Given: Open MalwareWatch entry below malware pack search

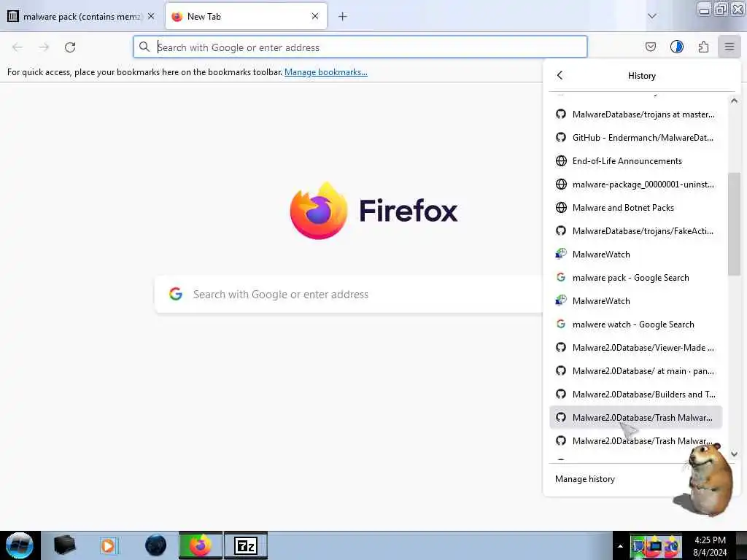Looking at the screenshot, I should (x=635, y=301).
